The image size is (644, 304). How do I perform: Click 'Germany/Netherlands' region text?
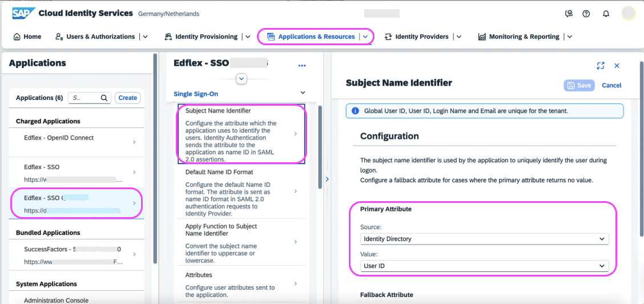[x=169, y=14]
